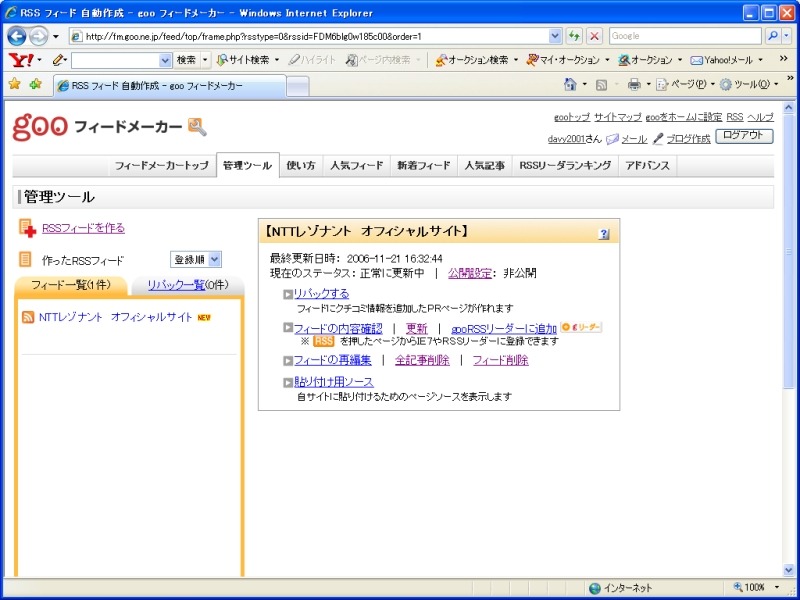Screen dimensions: 800x600
Task: Open the search provider dropdown arrow
Action: (x=786, y=36)
